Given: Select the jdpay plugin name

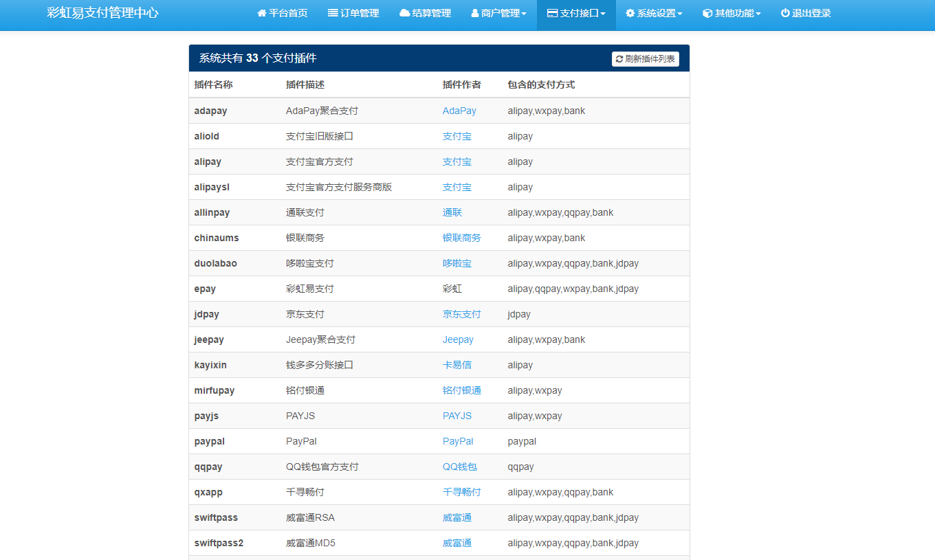Looking at the screenshot, I should (207, 314).
